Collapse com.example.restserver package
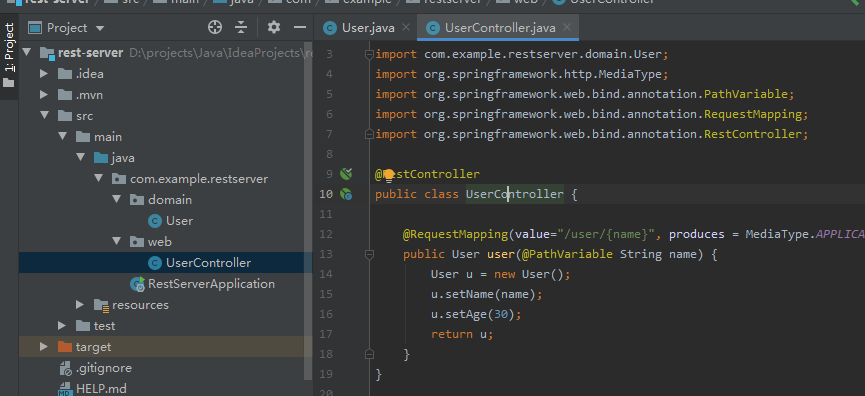Viewport: 865px width, 396px height. pos(99,179)
